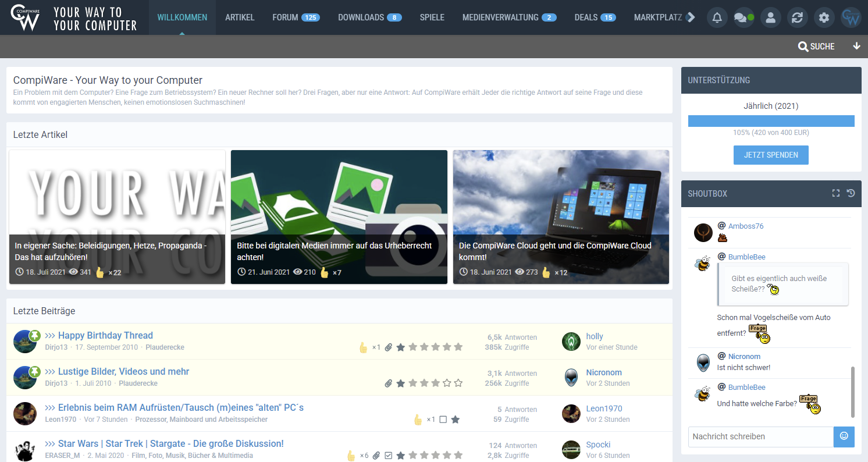Click the attachment paperclip on Lustige Bilder thread
The height and width of the screenshot is (462, 868).
pyautogui.click(x=389, y=383)
